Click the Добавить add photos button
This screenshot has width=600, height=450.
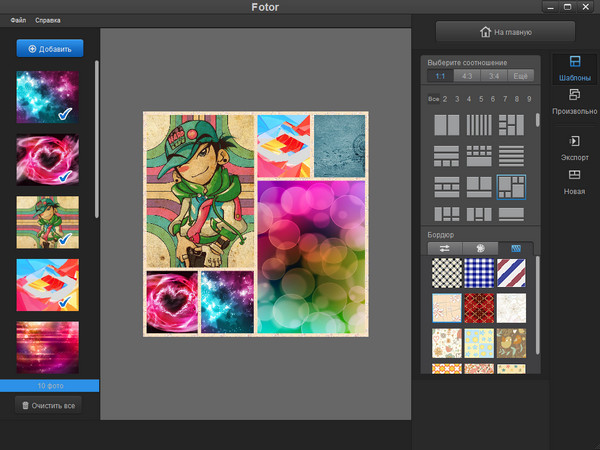pyautogui.click(x=50, y=48)
